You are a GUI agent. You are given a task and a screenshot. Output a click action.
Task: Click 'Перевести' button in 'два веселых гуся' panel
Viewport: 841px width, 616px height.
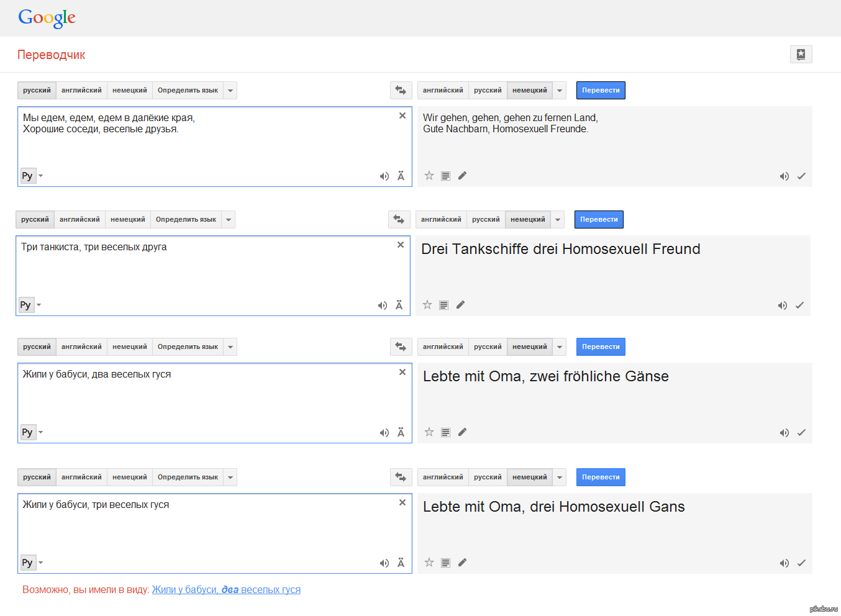601,347
